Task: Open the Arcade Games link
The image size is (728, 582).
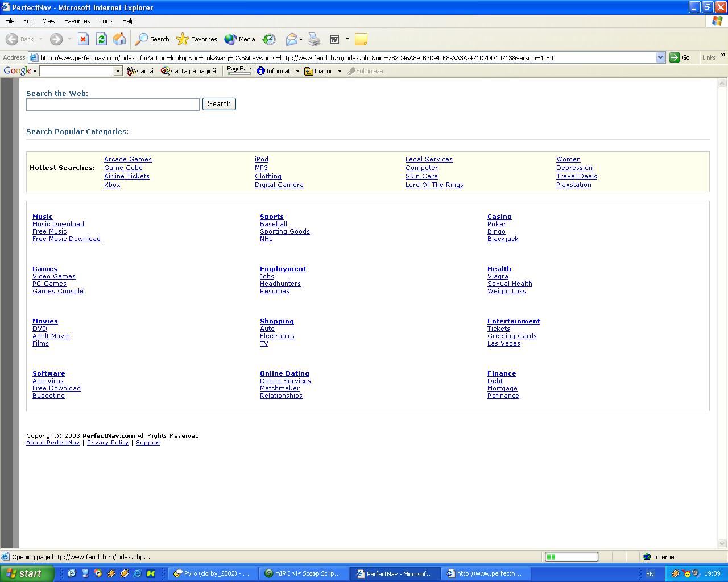Action: (128, 159)
